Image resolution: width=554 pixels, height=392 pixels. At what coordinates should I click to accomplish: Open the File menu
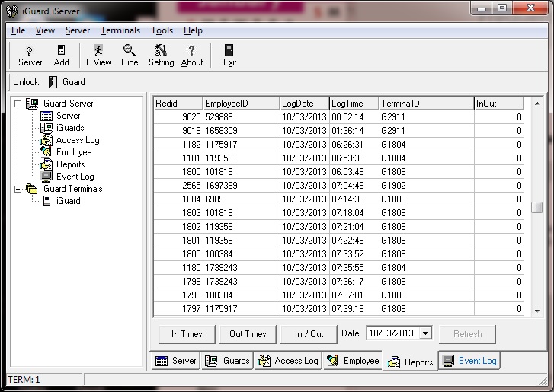pyautogui.click(x=18, y=30)
